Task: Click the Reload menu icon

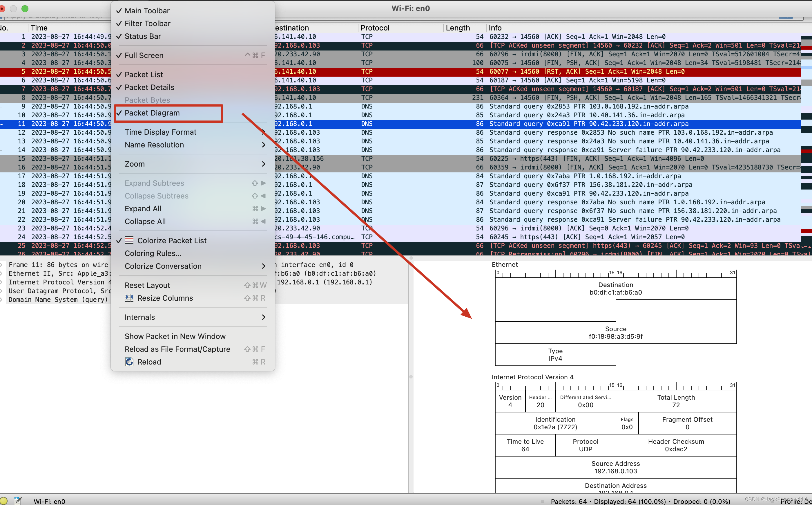Action: coord(129,362)
